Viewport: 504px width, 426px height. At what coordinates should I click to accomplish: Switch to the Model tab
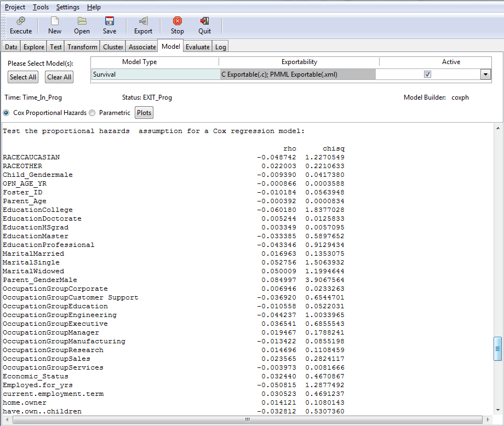tap(171, 46)
